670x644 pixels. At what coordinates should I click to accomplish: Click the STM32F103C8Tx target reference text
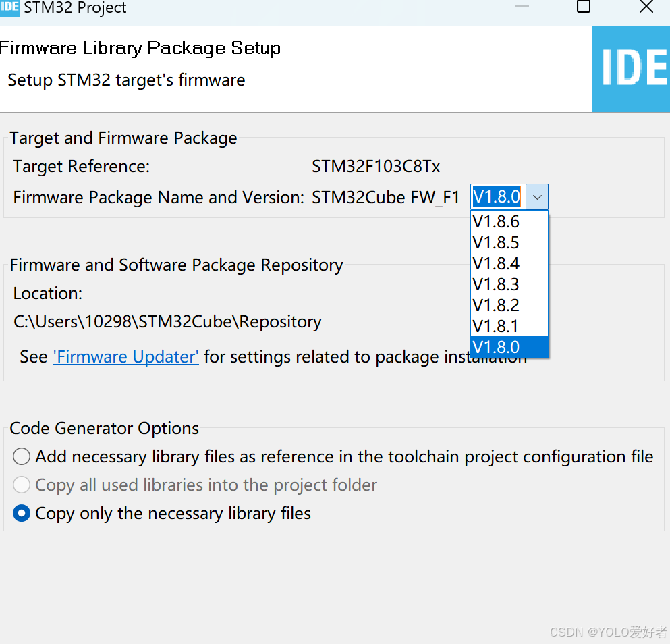click(376, 166)
